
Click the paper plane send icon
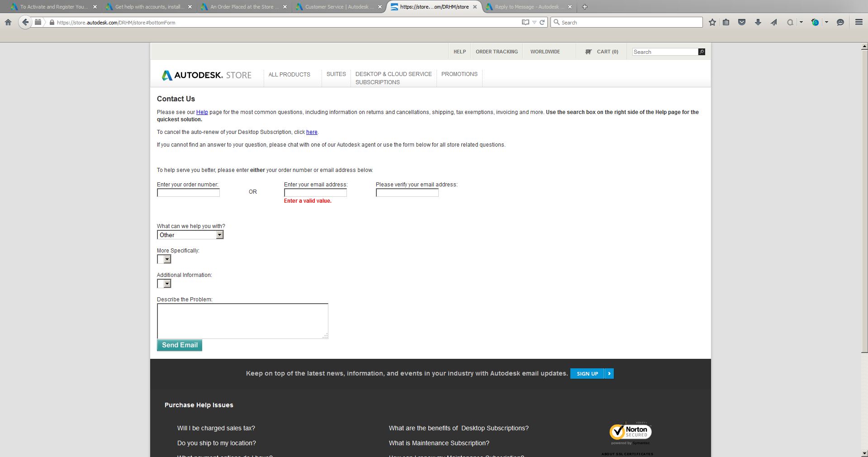pyautogui.click(x=774, y=22)
